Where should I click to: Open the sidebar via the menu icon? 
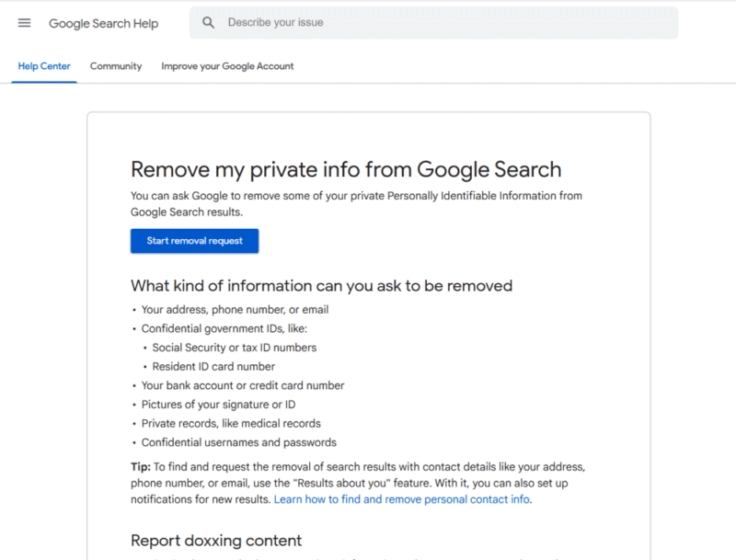click(x=24, y=23)
